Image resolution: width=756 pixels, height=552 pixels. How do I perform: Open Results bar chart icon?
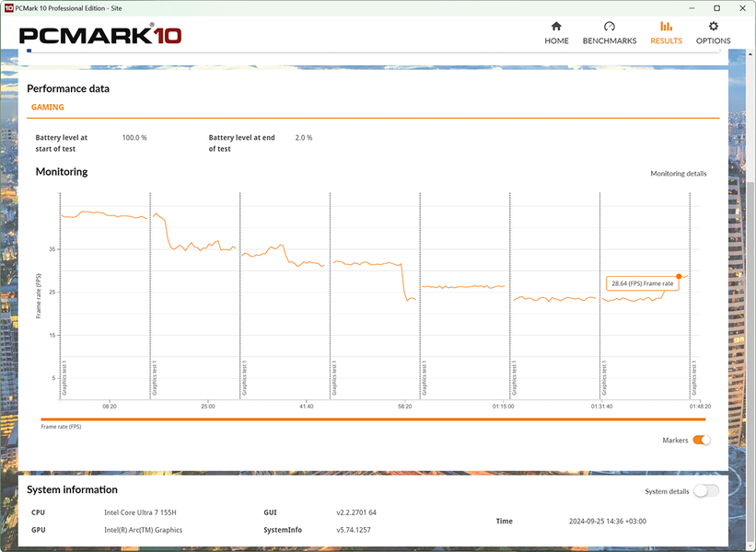click(666, 26)
